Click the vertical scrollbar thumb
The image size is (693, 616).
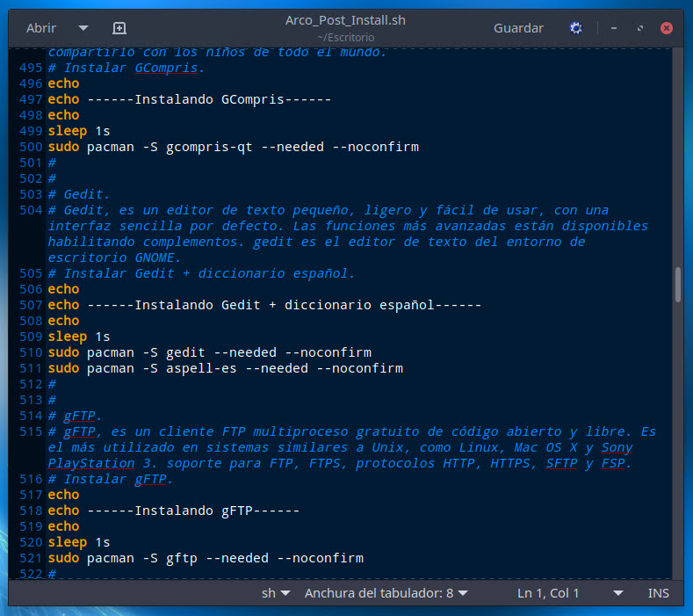click(x=678, y=285)
